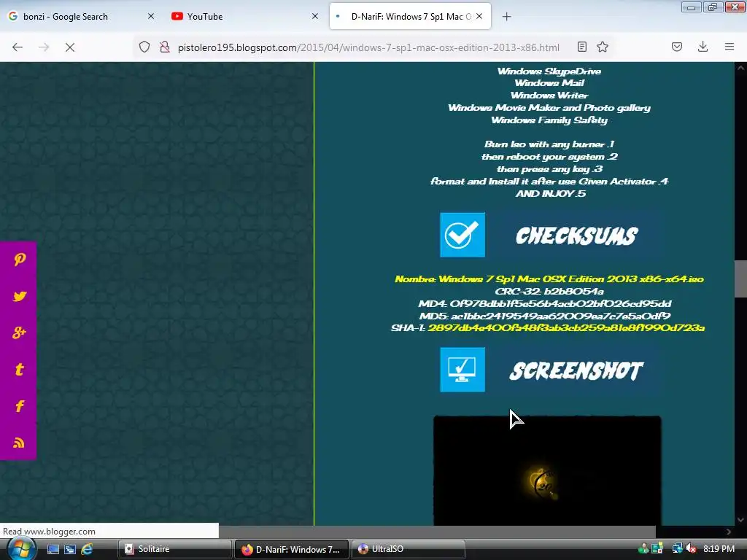Click the CRC-32 checksum line

pyautogui.click(x=549, y=291)
